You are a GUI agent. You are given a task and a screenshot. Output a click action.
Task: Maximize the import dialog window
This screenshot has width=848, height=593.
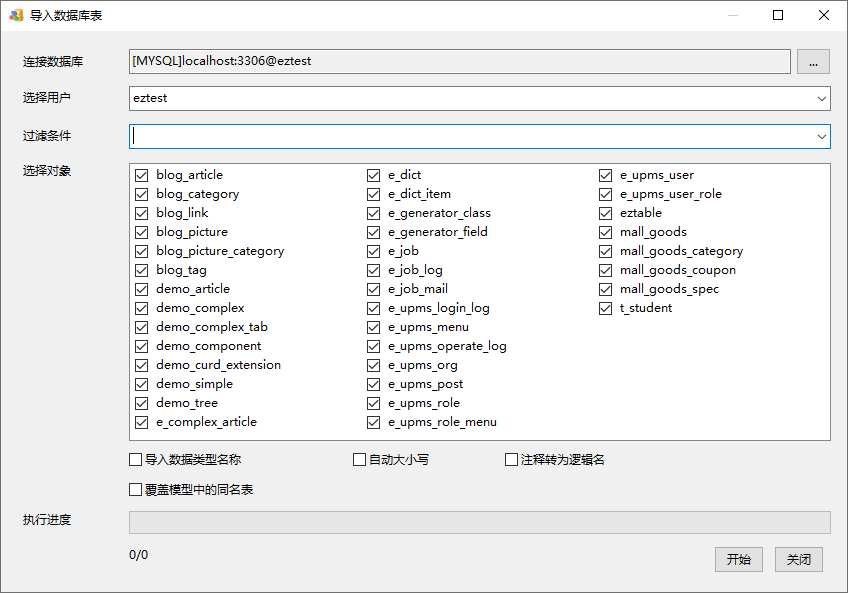click(x=778, y=15)
